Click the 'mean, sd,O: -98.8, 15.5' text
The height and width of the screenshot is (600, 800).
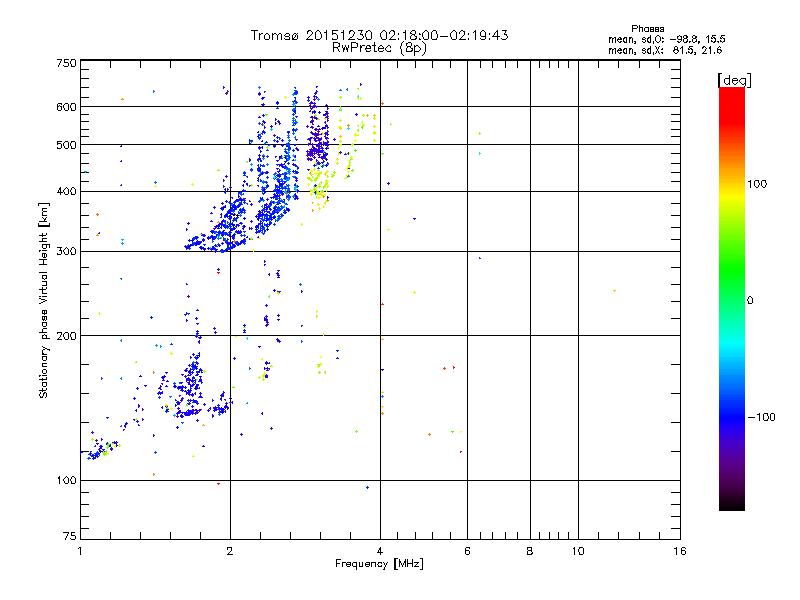coord(666,39)
